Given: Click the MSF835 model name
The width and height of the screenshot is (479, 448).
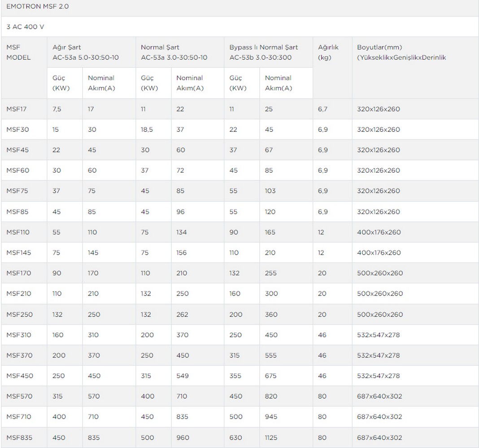Looking at the screenshot, I should [20, 438].
